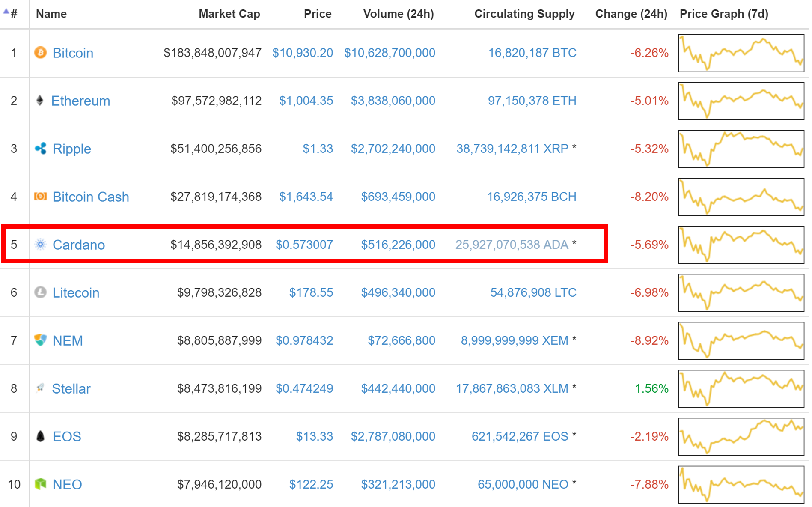Viewport: 812px width, 507px height.
Task: Click the Cardano logo icon
Action: pyautogui.click(x=40, y=245)
